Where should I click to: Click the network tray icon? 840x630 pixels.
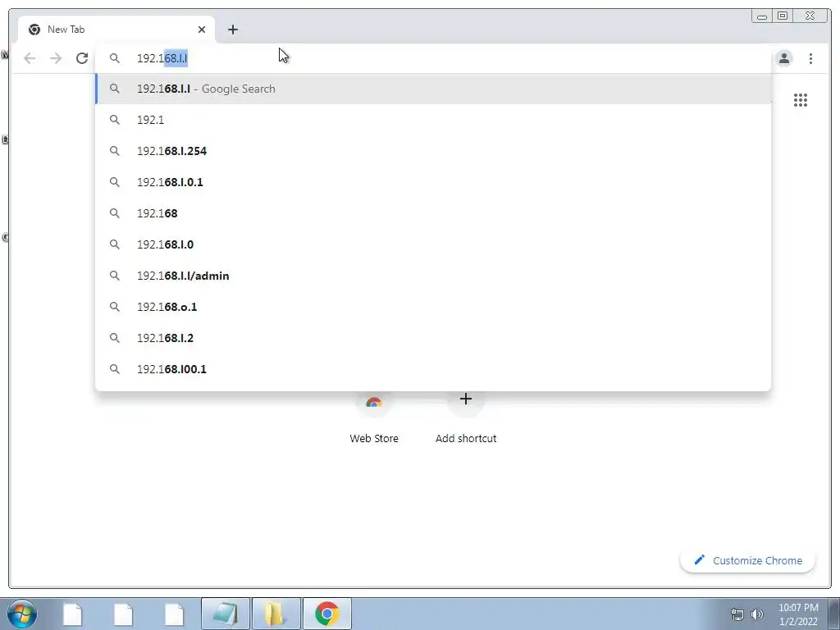(737, 614)
